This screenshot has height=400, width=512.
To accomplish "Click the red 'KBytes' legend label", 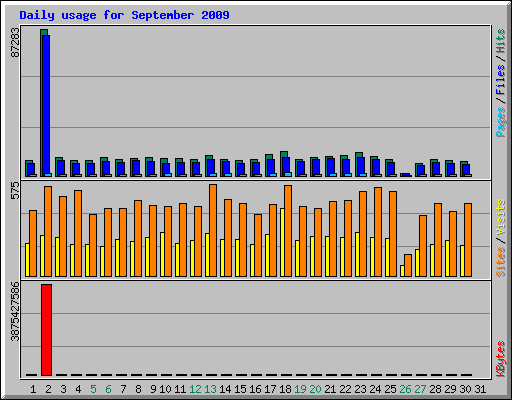I will coord(501,359).
